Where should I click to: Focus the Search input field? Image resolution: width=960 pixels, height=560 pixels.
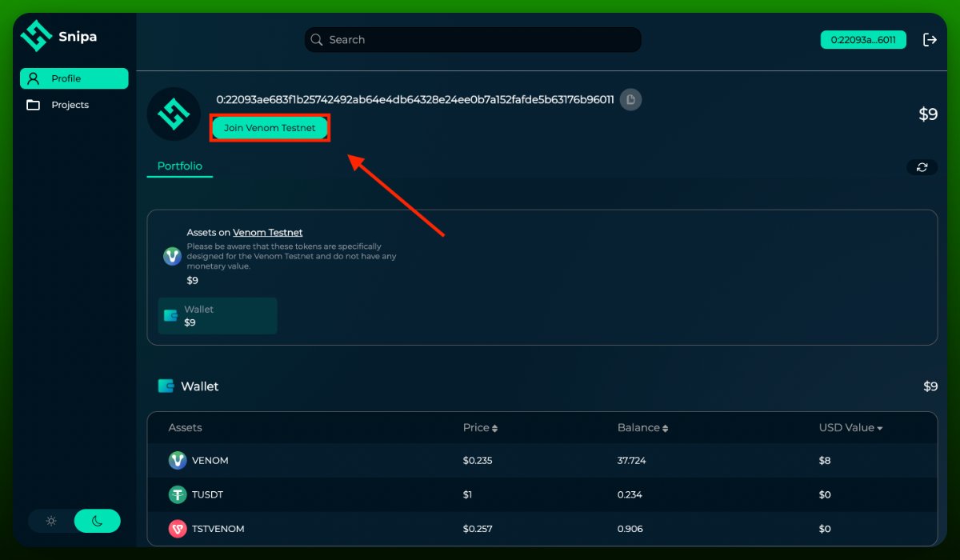point(473,39)
